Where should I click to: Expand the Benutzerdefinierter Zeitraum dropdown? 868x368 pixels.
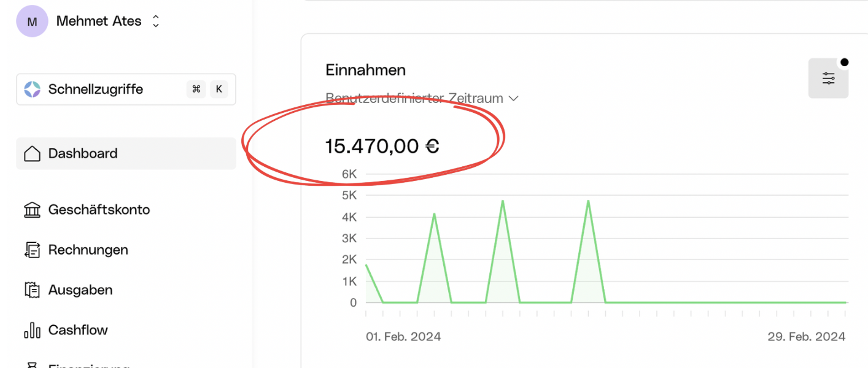(x=424, y=98)
